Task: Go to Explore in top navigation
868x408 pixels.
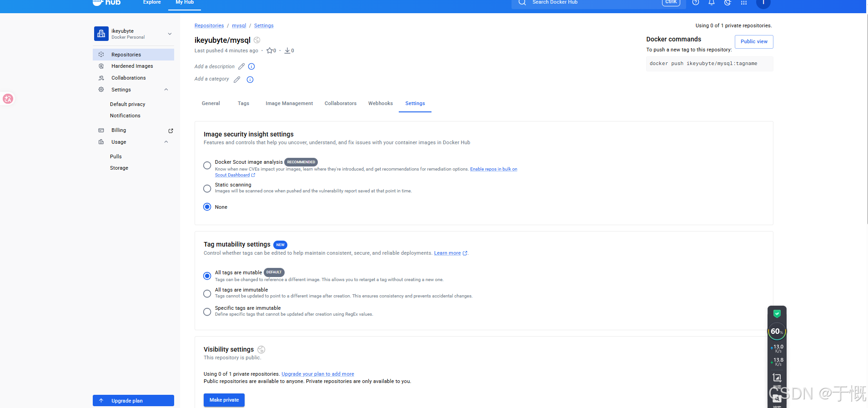Action: click(x=152, y=2)
